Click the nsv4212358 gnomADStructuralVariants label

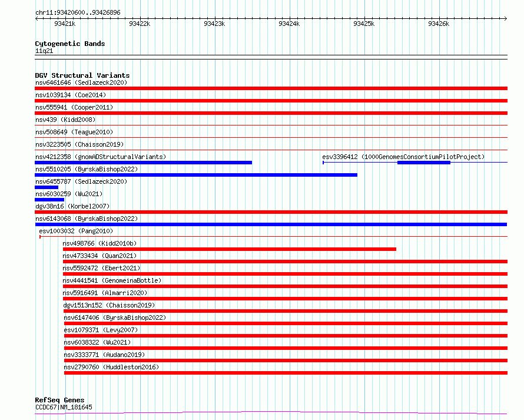coord(101,157)
